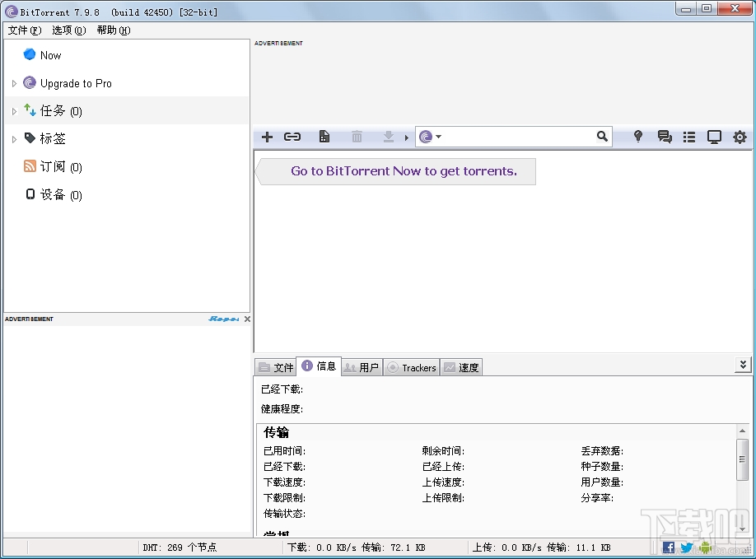Expand the 标签 tree node arrow
This screenshot has width=756, height=559.
click(x=14, y=139)
